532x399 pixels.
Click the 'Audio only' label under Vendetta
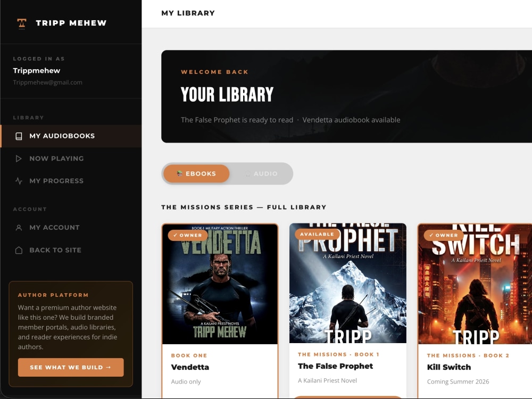[186, 381]
